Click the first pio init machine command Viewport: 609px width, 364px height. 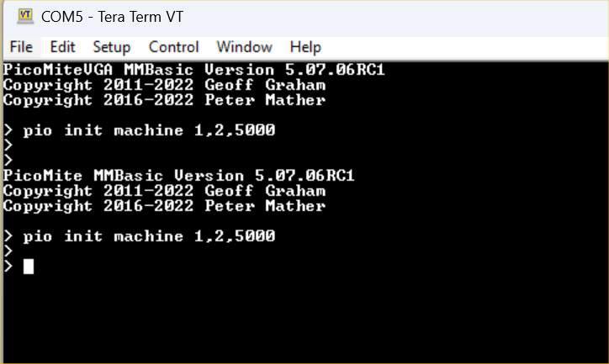[x=149, y=130]
